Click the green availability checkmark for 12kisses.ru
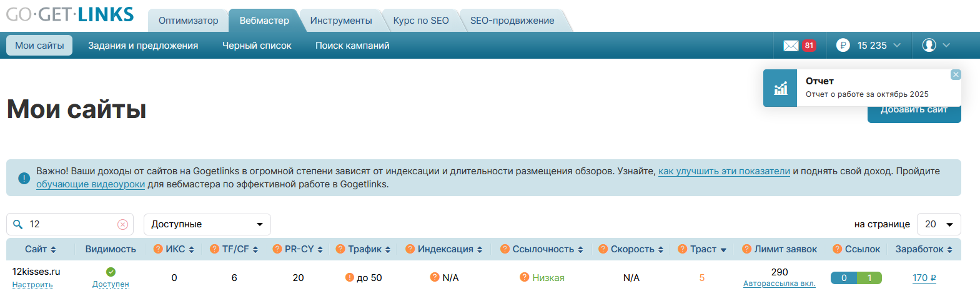Image resolution: width=980 pixels, height=306 pixels. [x=111, y=272]
